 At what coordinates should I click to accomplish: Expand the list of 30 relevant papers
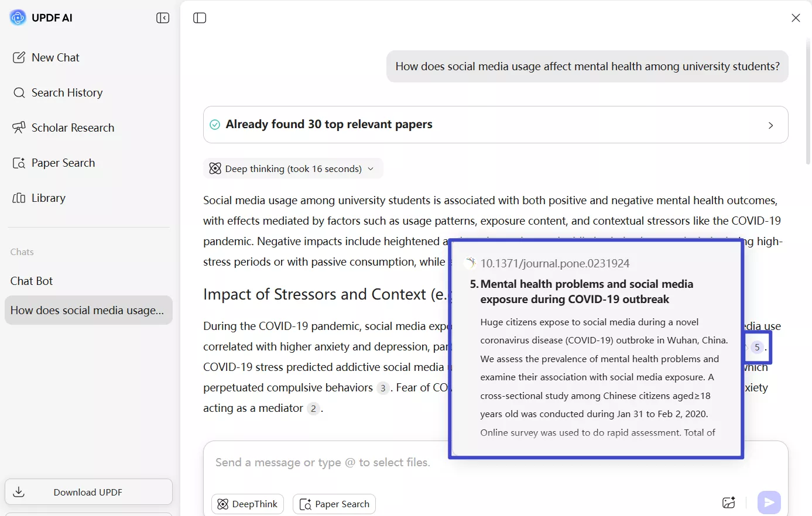772,125
